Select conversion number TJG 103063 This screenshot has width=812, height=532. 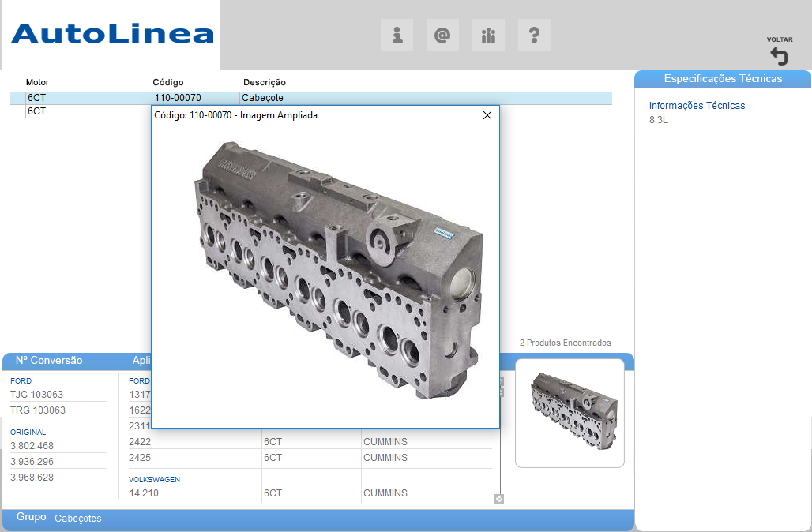[x=37, y=395]
